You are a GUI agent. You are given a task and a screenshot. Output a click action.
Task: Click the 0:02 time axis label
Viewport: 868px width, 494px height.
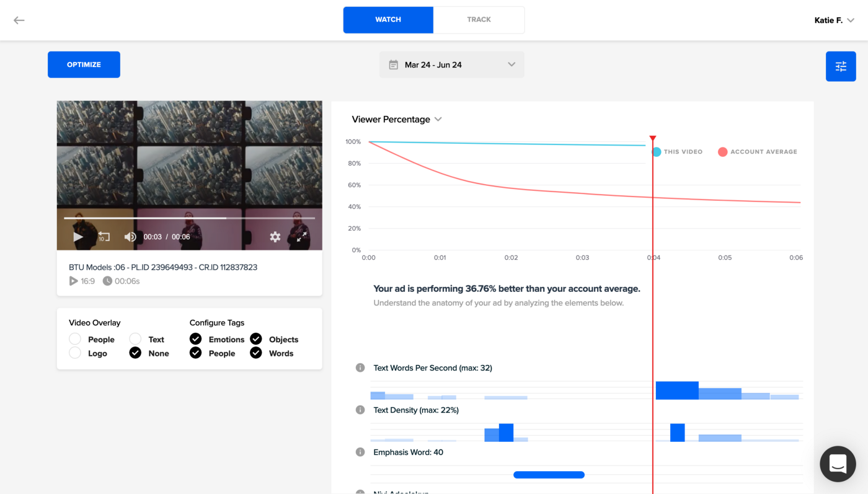tap(511, 258)
